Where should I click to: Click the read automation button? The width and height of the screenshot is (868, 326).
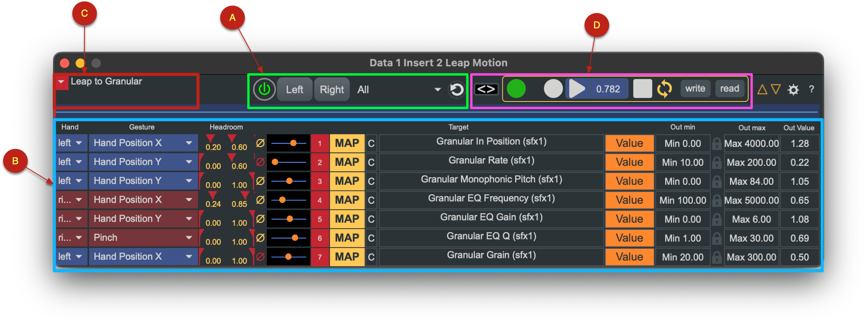(x=730, y=89)
